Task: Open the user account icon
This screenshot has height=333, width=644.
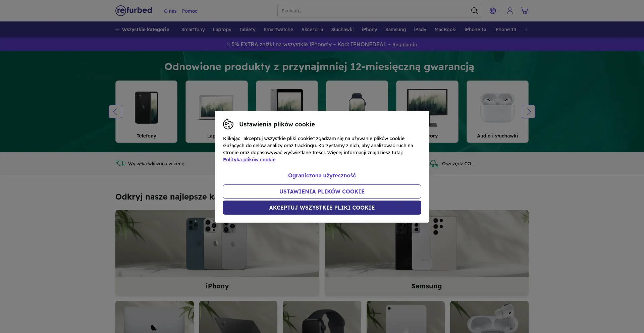Action: point(510,11)
